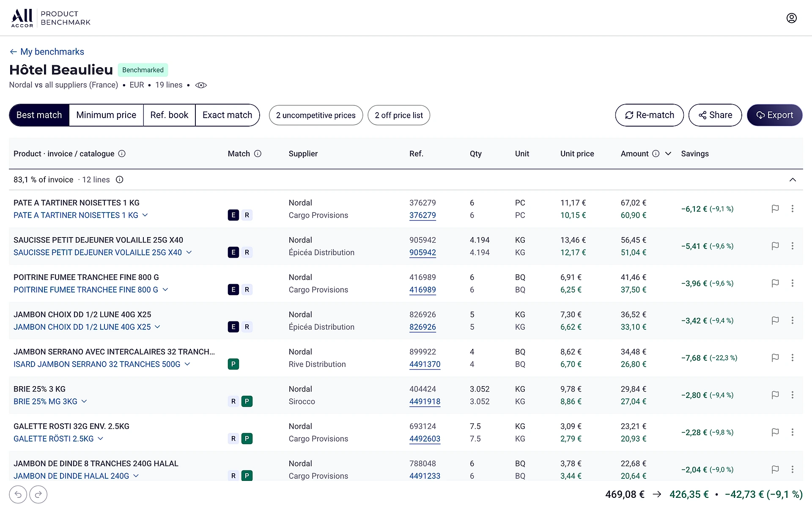Click the redo button
This screenshot has height=508, width=812.
click(38, 494)
